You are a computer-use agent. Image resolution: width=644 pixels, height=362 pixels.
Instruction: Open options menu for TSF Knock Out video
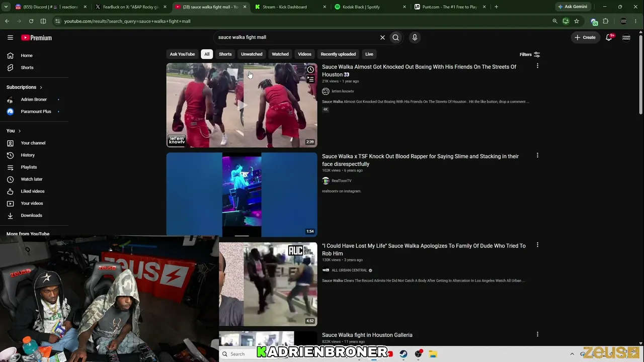point(537,155)
